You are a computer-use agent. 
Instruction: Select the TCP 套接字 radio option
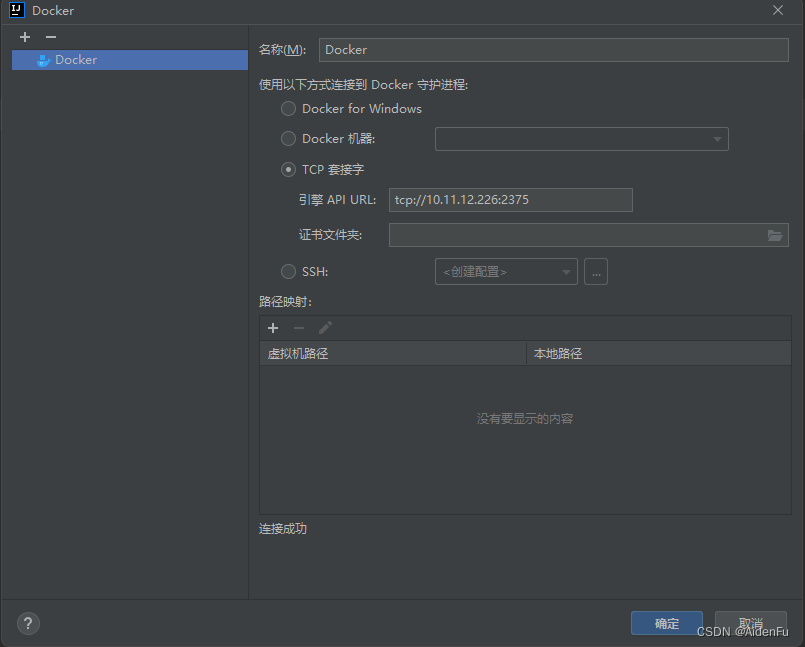tap(289, 169)
